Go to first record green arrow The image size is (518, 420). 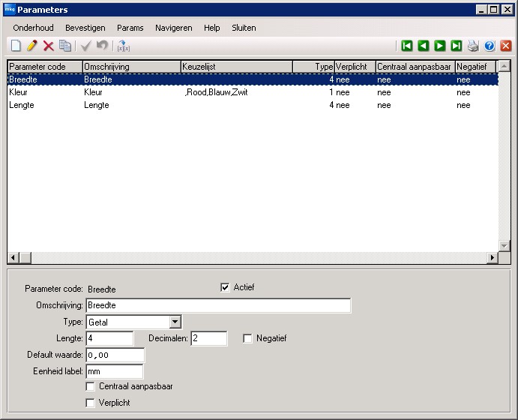(x=406, y=46)
